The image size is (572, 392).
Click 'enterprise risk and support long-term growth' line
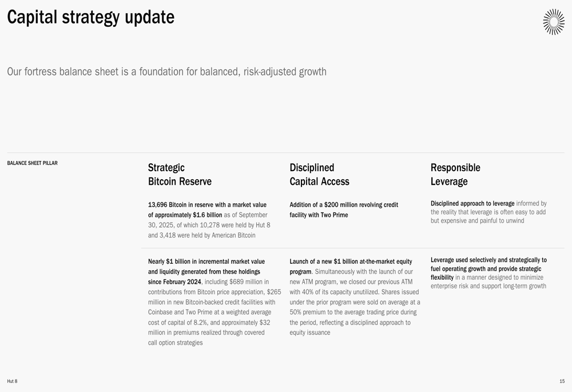pyautogui.click(x=488, y=286)
